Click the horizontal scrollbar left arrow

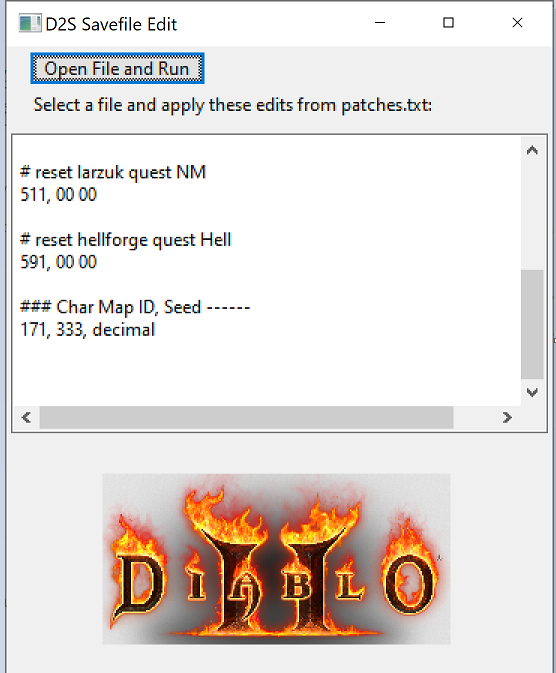[x=27, y=417]
